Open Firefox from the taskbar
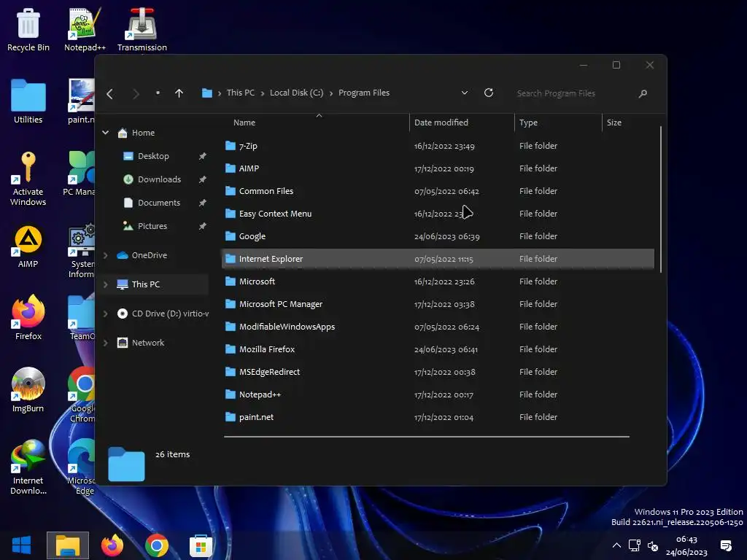The height and width of the screenshot is (560, 747). [x=112, y=545]
